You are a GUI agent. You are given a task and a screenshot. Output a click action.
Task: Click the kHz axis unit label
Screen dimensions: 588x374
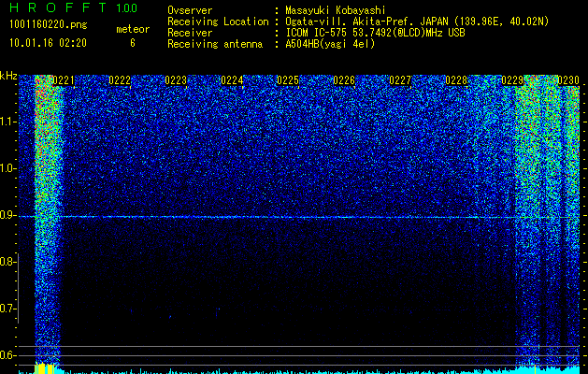[8, 76]
